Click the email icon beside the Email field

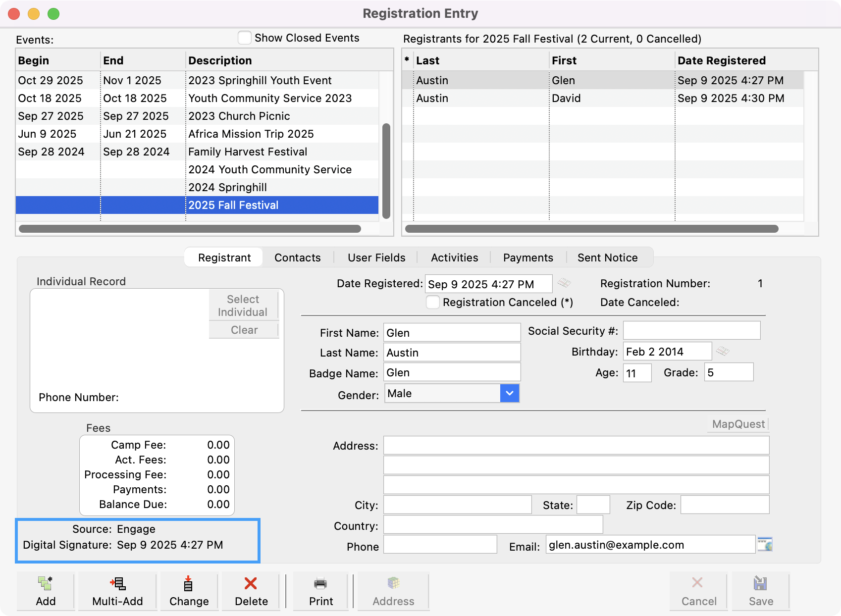click(x=765, y=544)
